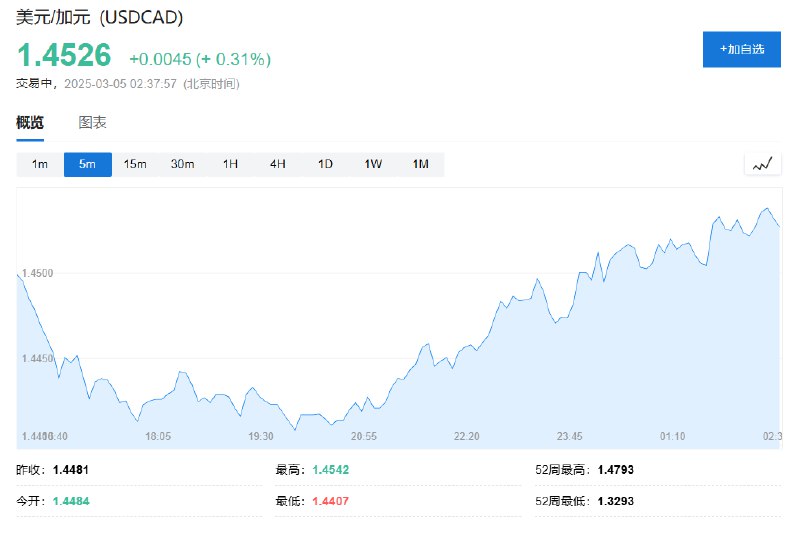Click the 今开 value 1.4484
Screen dimensions: 800x536
(71, 501)
